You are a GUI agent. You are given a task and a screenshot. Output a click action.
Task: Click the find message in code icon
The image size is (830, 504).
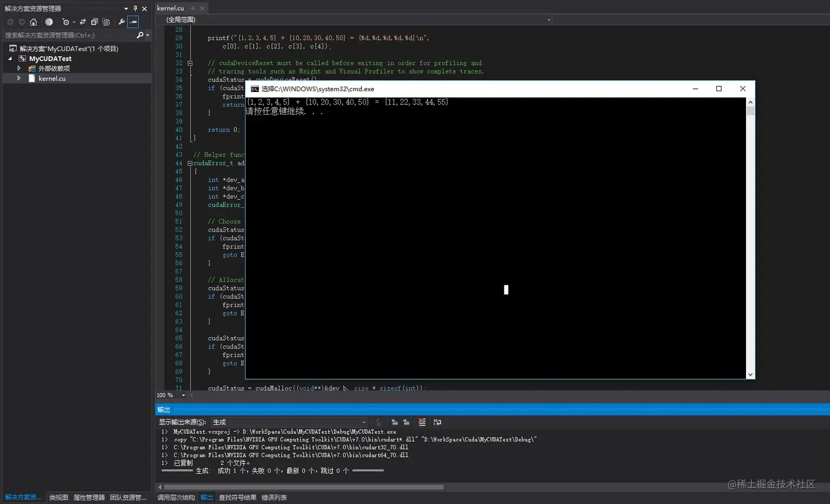(379, 422)
